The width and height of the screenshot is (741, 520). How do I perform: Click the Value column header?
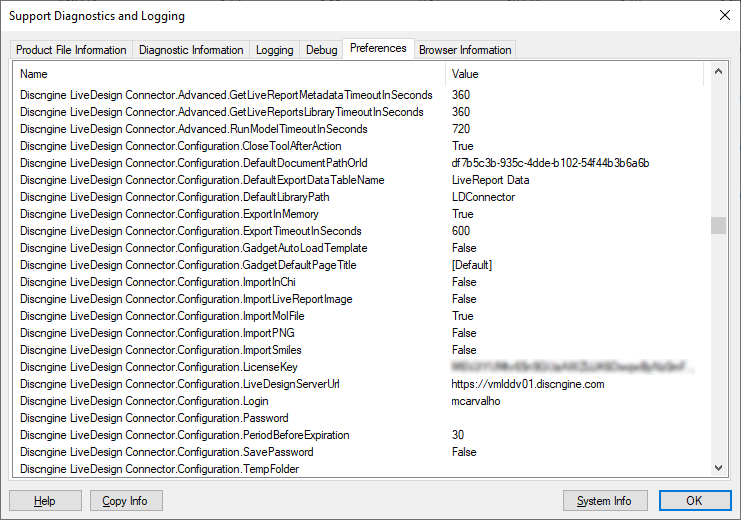click(574, 74)
